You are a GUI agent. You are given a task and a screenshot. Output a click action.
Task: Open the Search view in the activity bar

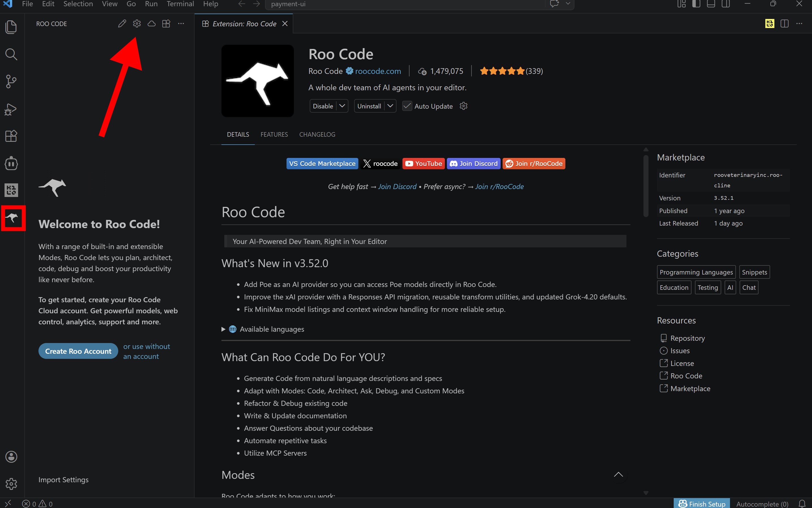coord(11,54)
